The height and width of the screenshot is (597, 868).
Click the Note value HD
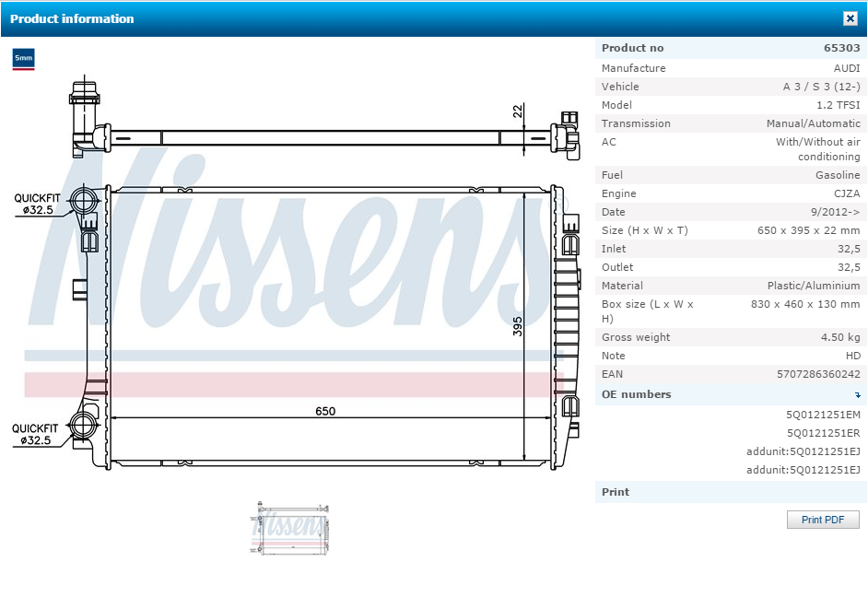[x=853, y=356]
